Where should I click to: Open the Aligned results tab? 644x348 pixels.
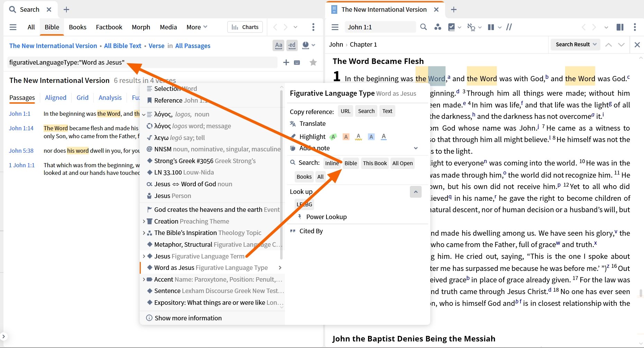click(55, 97)
